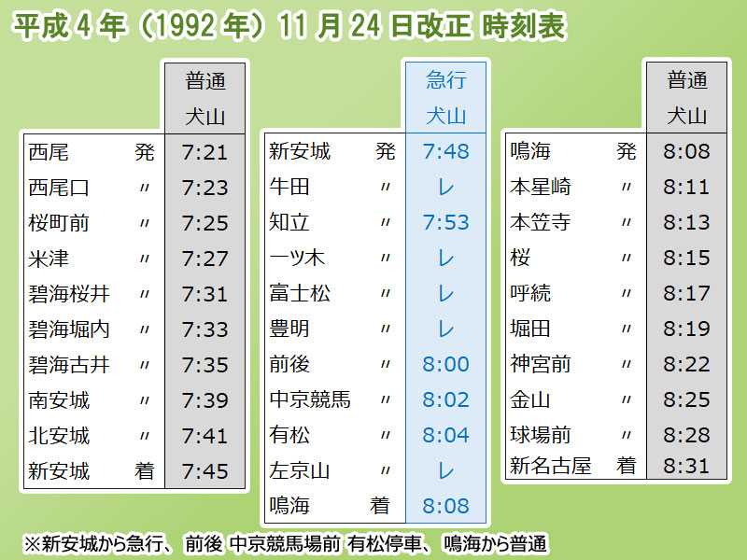Screen dimensions: 747x560
Task: Click the 7:35 time cell
Action: [204, 365]
